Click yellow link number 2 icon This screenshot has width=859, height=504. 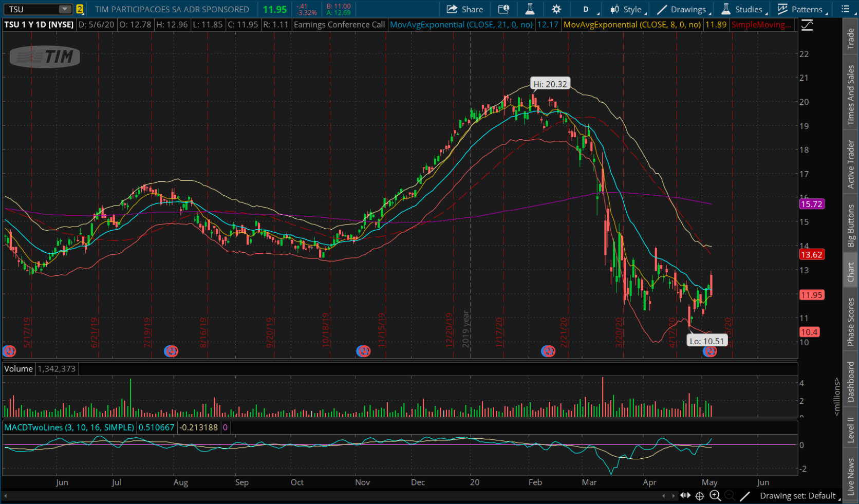pos(80,9)
